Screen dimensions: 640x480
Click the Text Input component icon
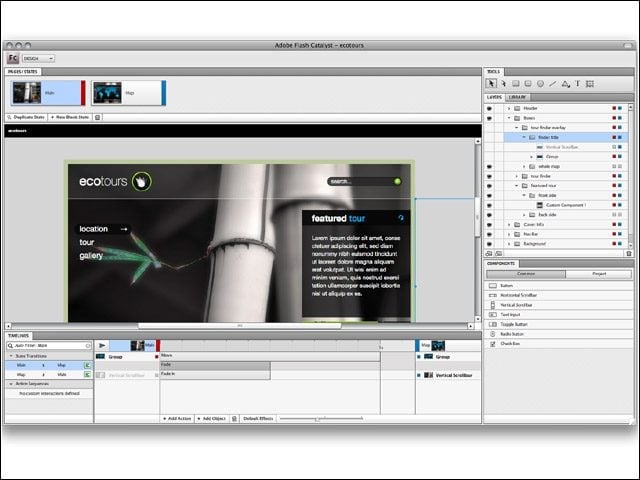click(x=493, y=315)
